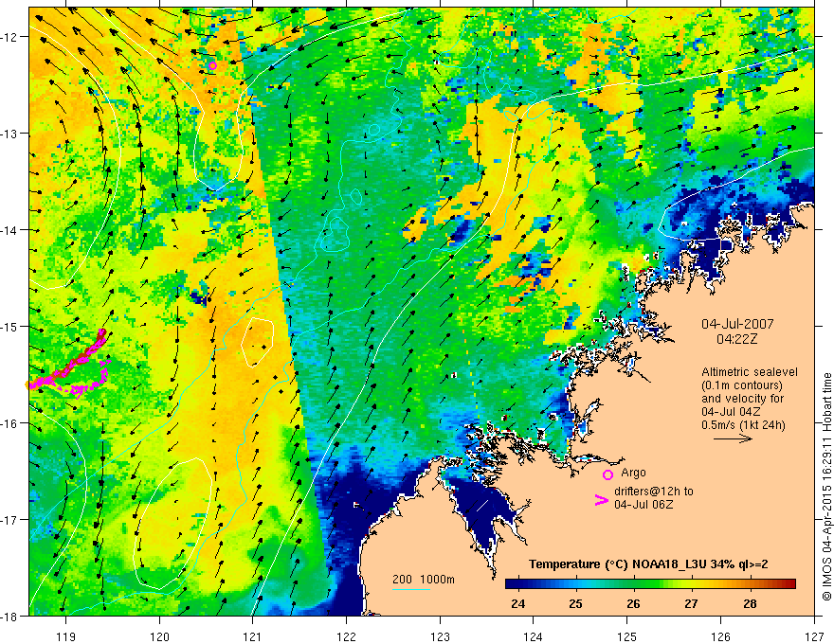
Task: Click the 'Altimetric sealevel' text line
Action: click(x=750, y=372)
